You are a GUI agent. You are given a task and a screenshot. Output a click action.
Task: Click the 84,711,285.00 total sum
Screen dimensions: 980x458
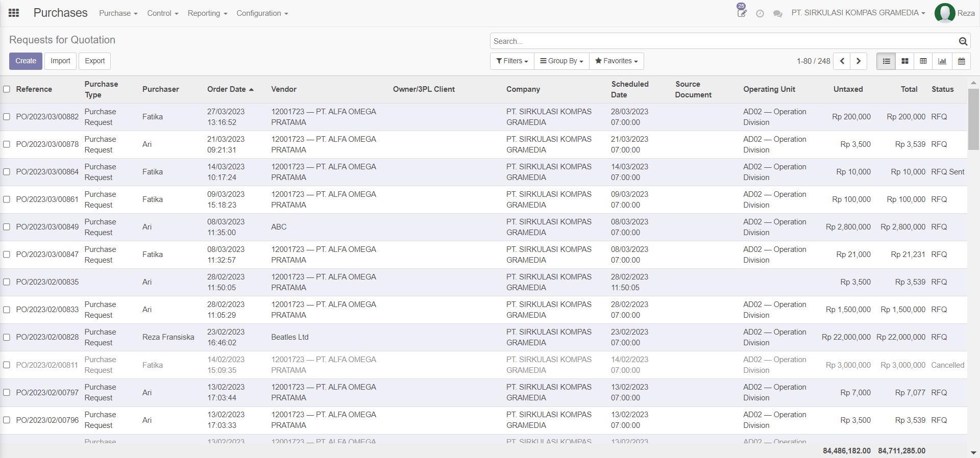[901, 451]
